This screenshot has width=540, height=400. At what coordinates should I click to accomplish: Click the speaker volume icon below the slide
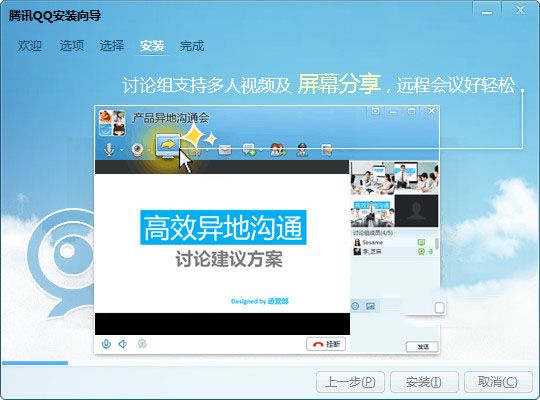pyautogui.click(x=123, y=344)
